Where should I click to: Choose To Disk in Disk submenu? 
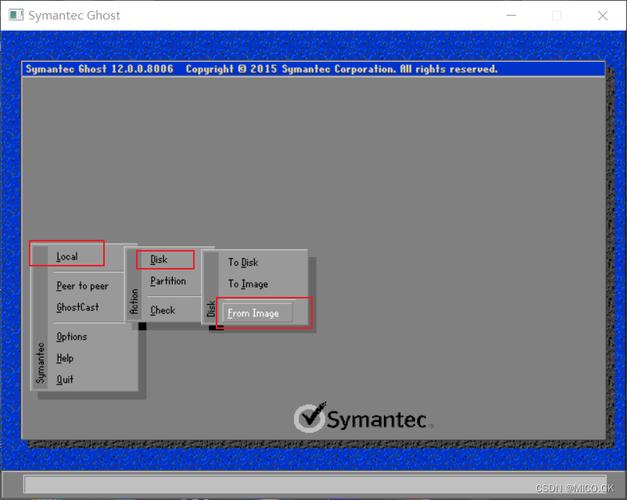pyautogui.click(x=243, y=262)
